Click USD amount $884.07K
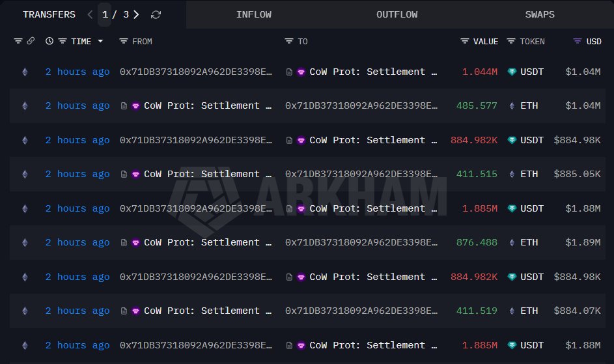This screenshot has width=614, height=364. coord(577,311)
